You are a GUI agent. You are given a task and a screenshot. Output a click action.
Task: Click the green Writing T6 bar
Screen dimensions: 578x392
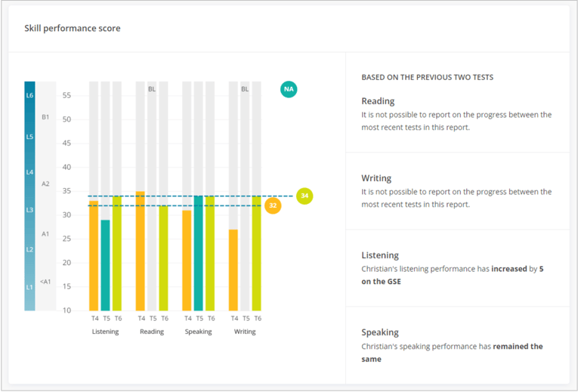tap(257, 253)
